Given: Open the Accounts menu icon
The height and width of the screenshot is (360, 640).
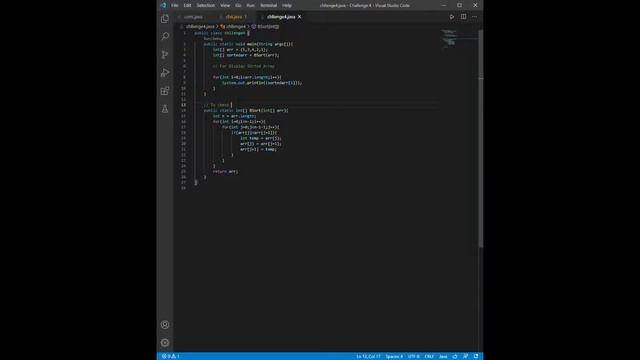Looking at the screenshot, I should (x=165, y=325).
